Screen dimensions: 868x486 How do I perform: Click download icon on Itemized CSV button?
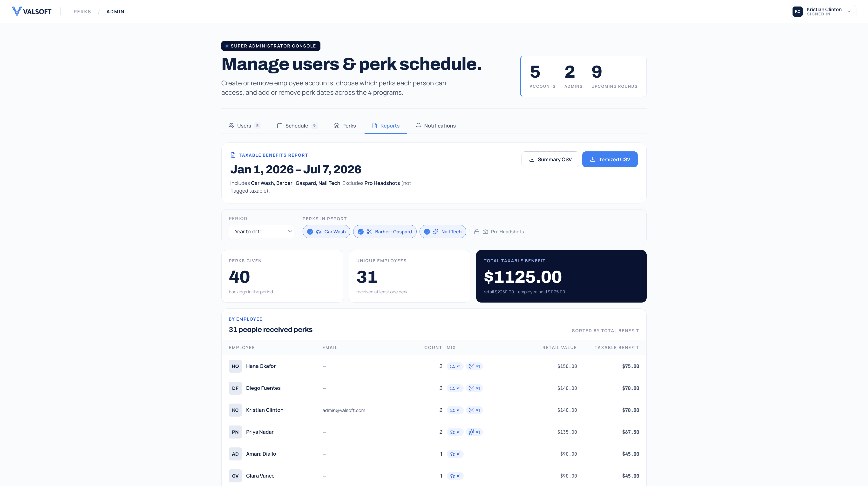point(592,159)
